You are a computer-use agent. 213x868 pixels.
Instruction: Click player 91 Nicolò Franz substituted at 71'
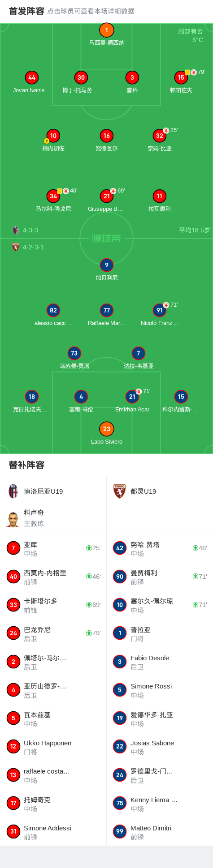pos(160,310)
